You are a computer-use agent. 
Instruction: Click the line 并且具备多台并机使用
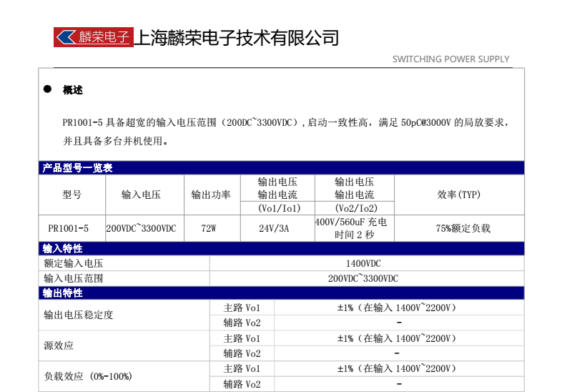115,141
